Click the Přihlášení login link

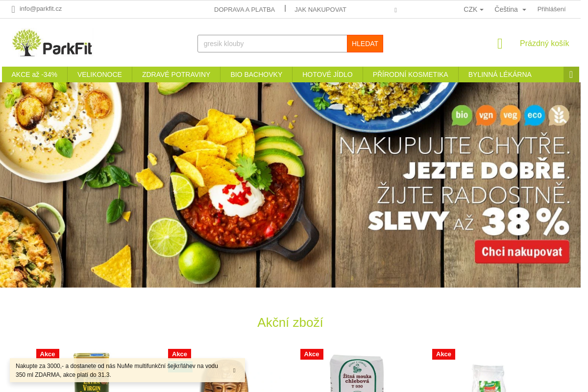pos(551,9)
